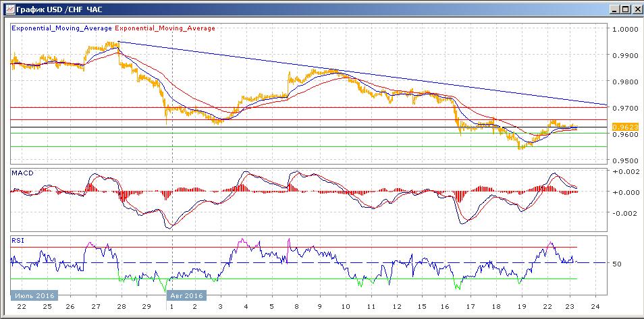Click the RSI 50 level axis label

coord(617,264)
